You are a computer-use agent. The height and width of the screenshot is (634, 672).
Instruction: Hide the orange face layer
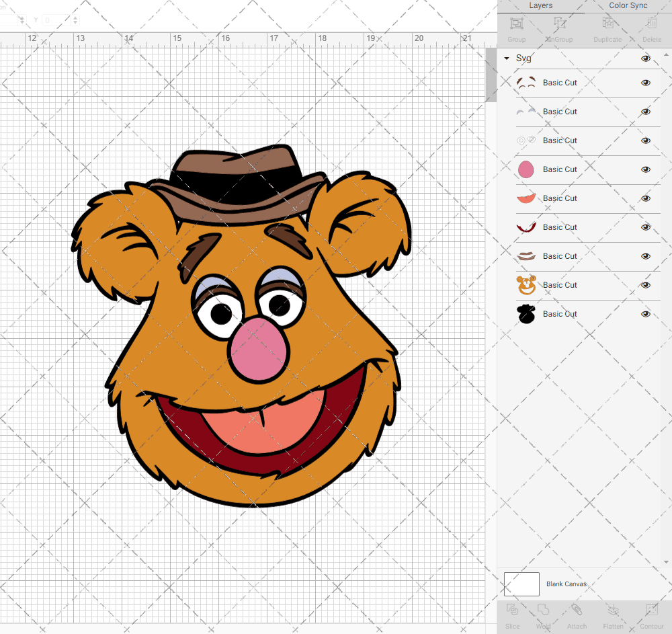tap(645, 285)
